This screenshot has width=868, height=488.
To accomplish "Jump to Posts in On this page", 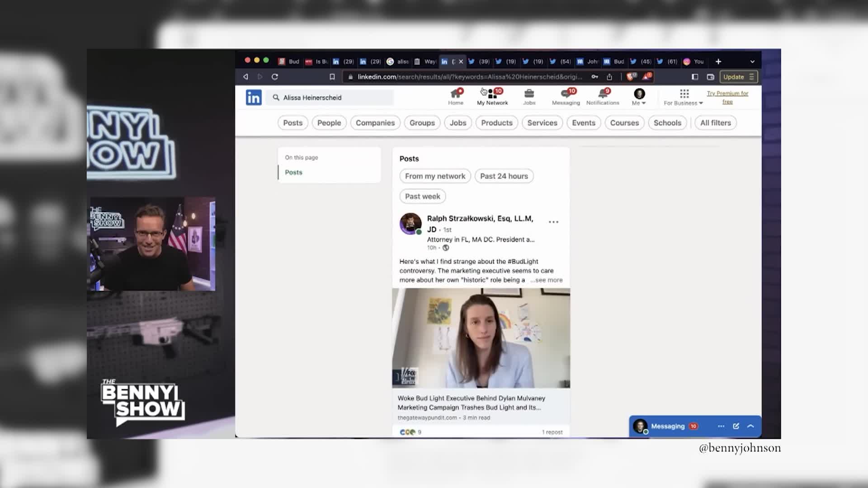I will pos(293,173).
